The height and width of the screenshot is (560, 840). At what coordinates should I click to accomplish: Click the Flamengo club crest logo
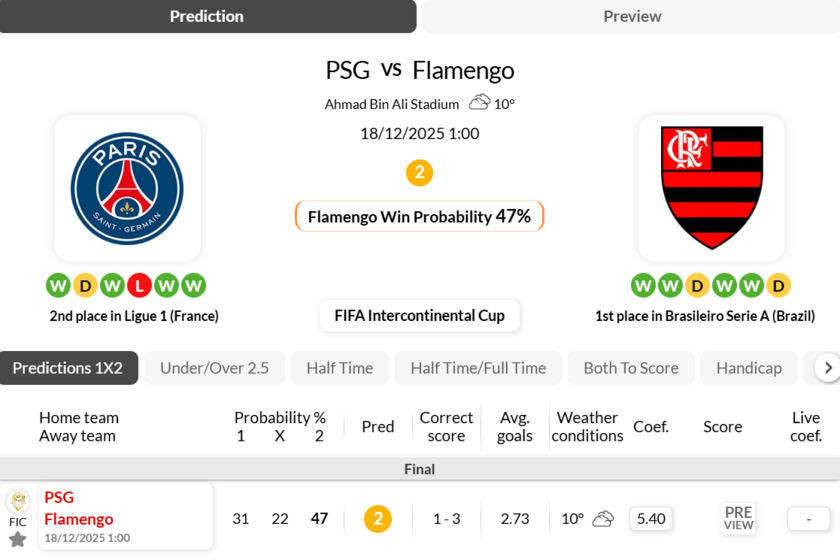point(712,188)
